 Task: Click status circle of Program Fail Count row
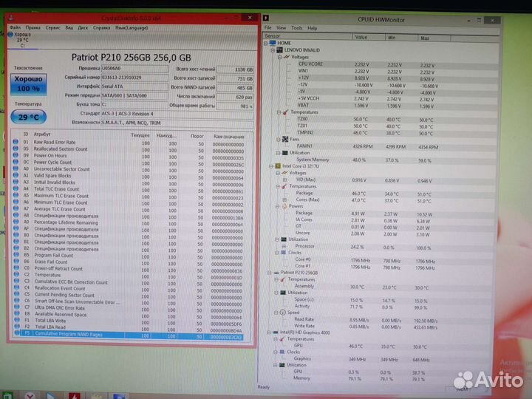16,255
